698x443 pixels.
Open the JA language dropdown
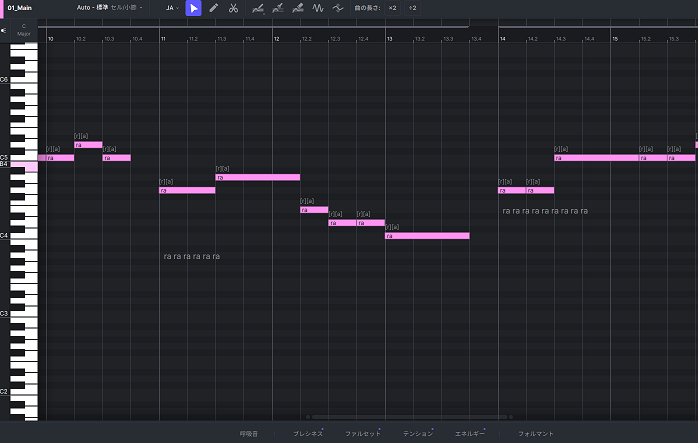[171, 8]
